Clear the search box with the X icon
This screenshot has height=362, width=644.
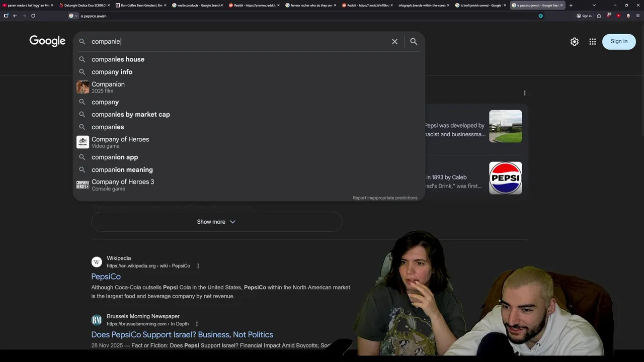click(x=394, y=42)
